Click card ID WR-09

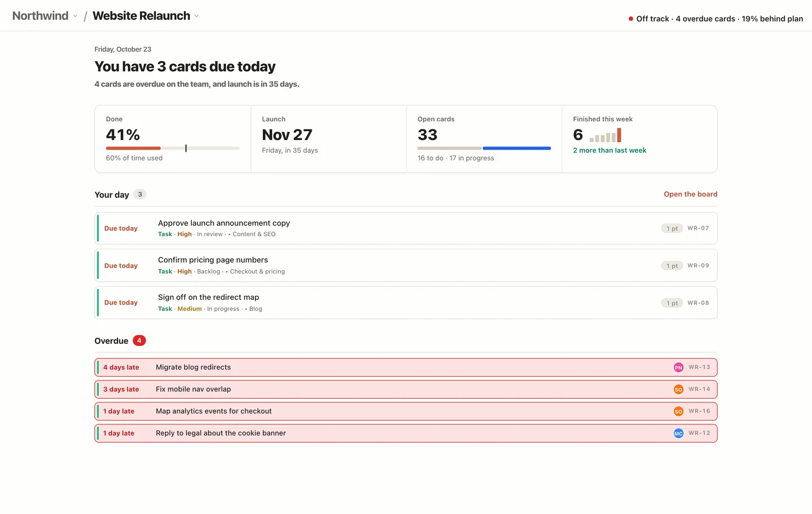coord(698,266)
